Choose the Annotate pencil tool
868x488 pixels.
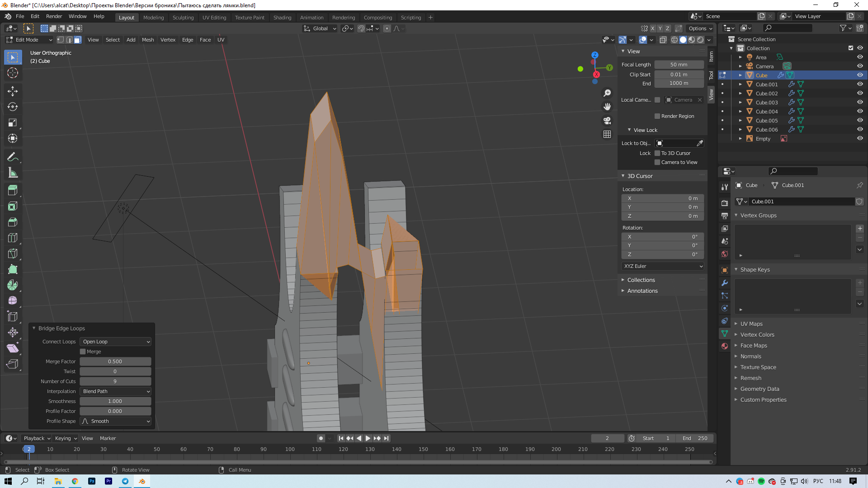[x=13, y=157]
